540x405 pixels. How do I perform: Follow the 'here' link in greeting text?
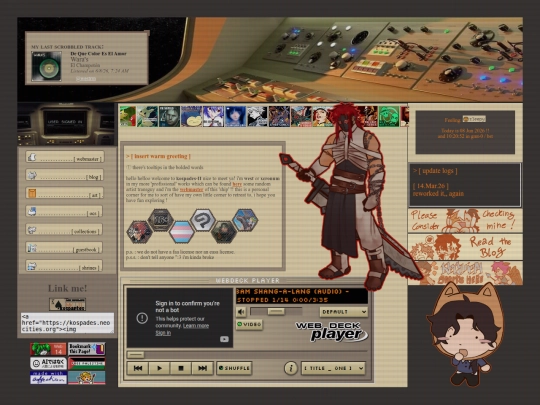(237, 184)
